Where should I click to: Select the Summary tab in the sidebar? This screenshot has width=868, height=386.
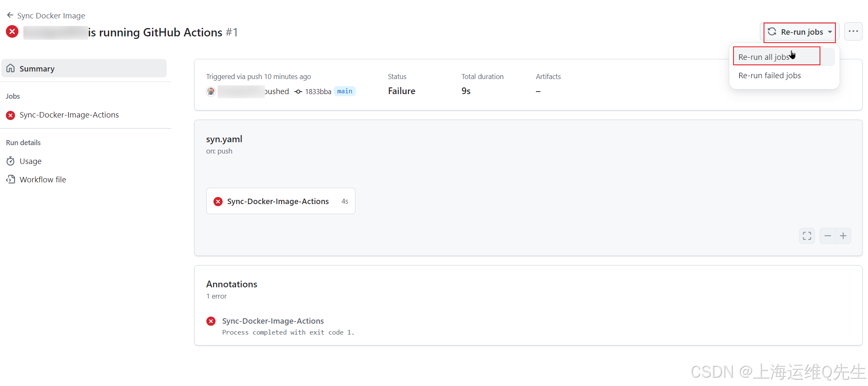(x=84, y=69)
